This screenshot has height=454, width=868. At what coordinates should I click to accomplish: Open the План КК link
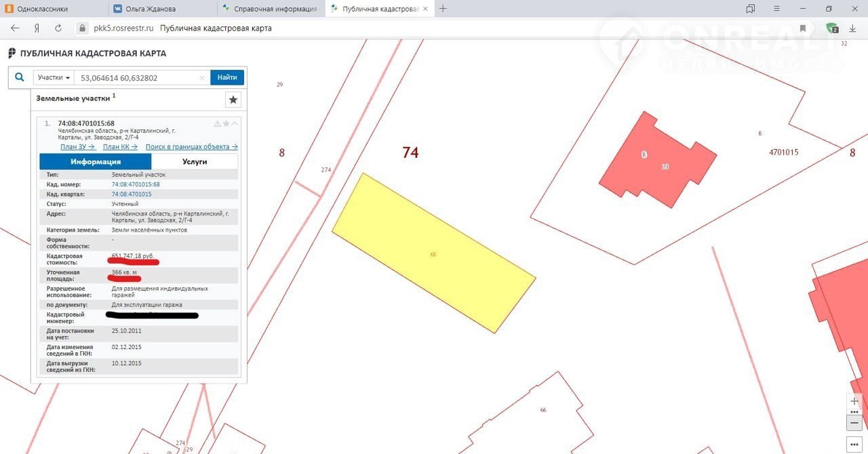[x=120, y=146]
